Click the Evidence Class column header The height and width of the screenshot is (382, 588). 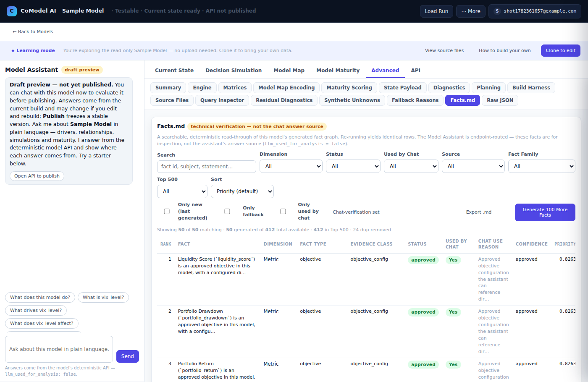click(372, 244)
